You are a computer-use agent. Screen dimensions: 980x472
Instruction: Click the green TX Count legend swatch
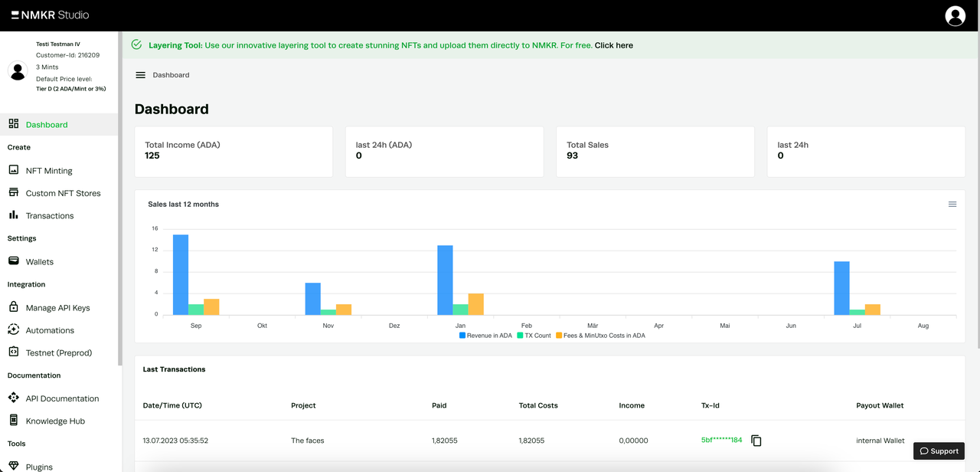click(x=521, y=336)
